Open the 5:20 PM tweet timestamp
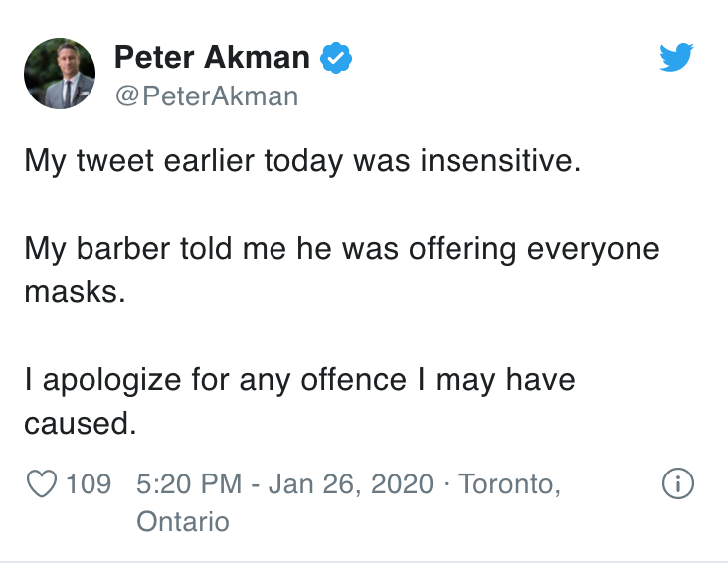The width and height of the screenshot is (728, 569). coord(189,484)
